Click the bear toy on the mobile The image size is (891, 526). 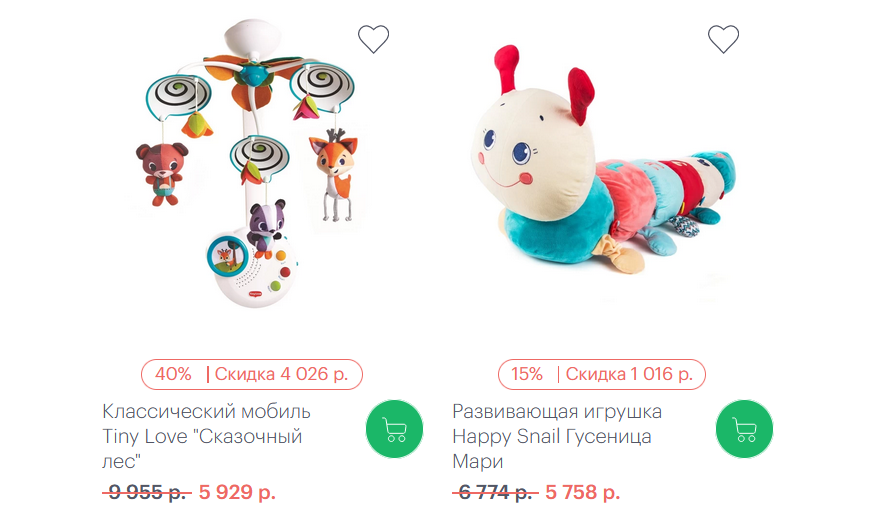point(162,174)
